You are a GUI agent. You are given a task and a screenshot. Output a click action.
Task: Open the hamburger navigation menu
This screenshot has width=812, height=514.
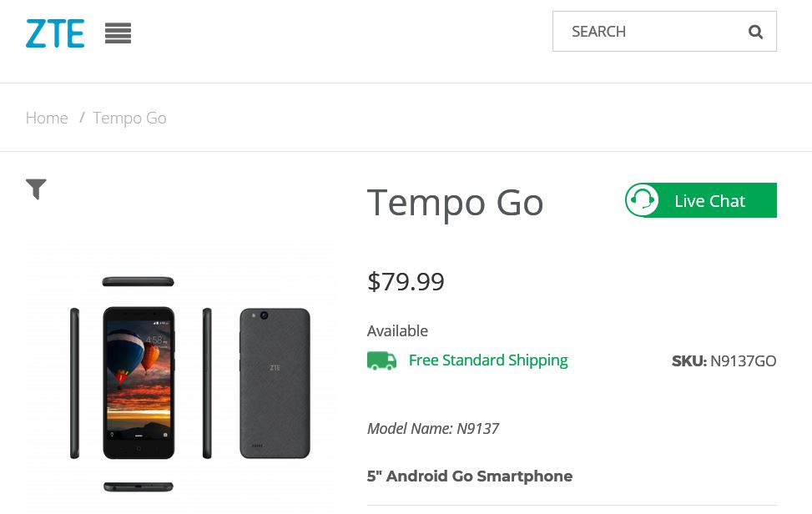(118, 33)
